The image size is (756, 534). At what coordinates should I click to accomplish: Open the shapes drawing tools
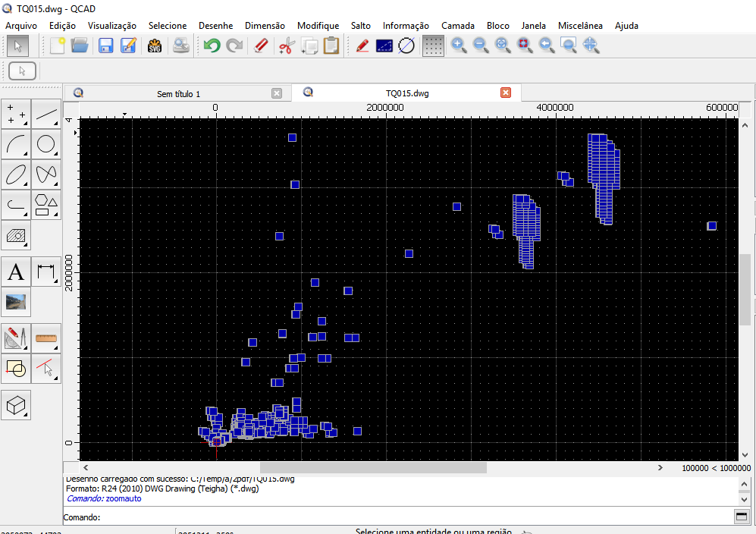click(46, 205)
